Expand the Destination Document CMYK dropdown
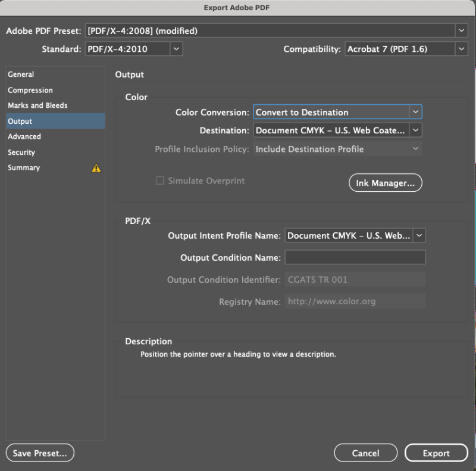The image size is (476, 471). point(337,130)
